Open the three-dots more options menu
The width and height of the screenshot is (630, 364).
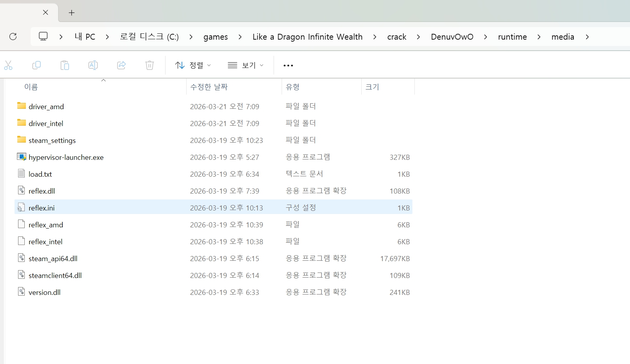tap(288, 66)
